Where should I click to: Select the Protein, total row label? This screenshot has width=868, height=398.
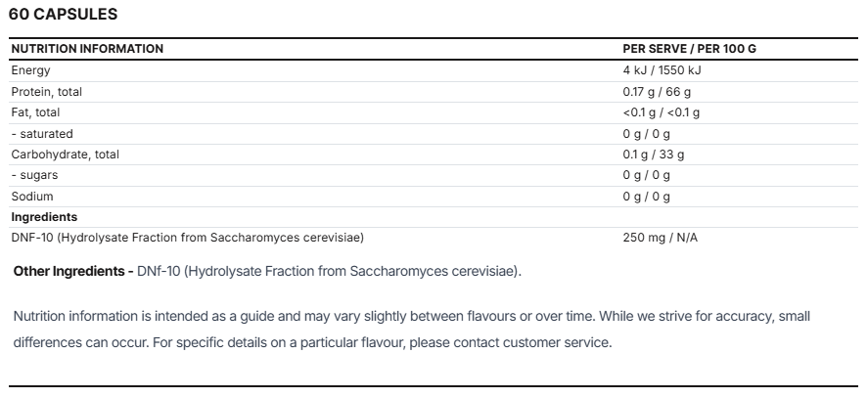point(47,92)
